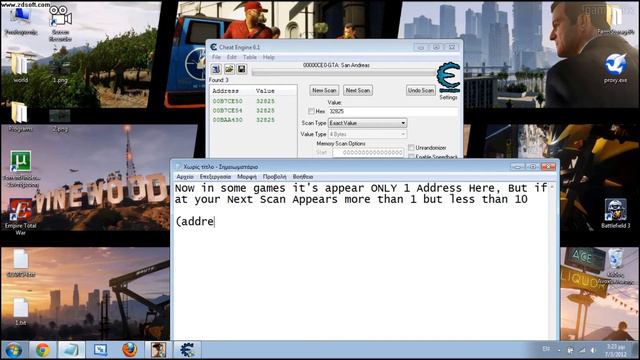The image size is (640, 360).
Task: Launch Empire Total War shortcut
Action: coord(20,216)
